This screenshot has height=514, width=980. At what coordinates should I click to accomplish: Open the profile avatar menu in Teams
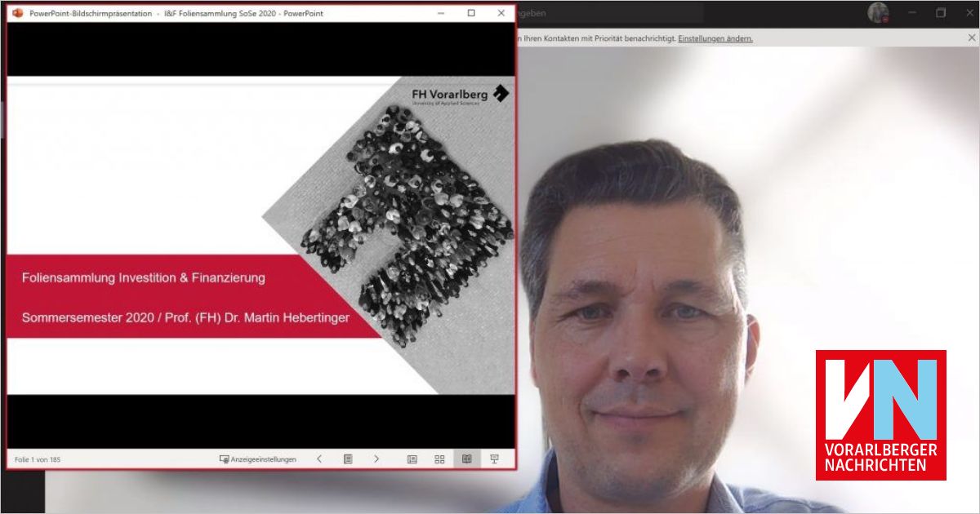878,13
